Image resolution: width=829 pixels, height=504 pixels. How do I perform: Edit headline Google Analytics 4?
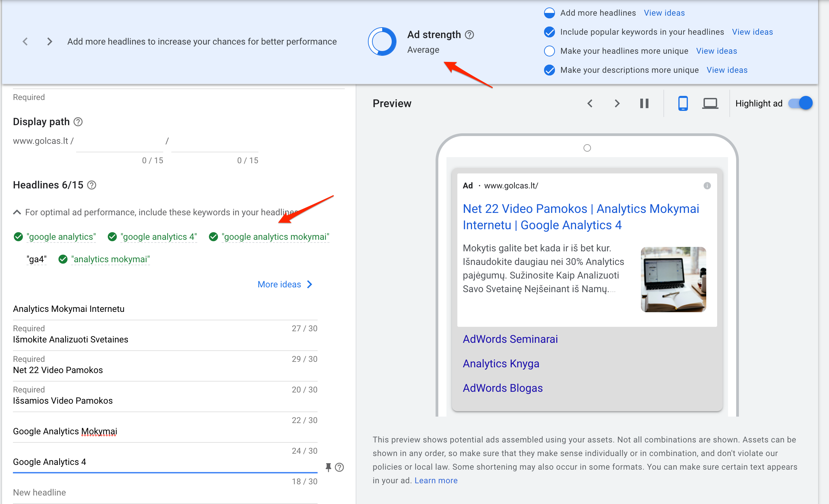pyautogui.click(x=165, y=462)
